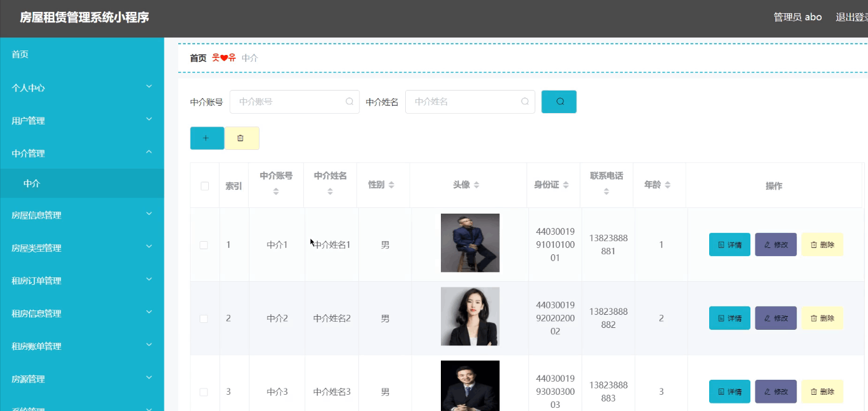Click the clear icon in the 中介账号 search field
The height and width of the screenshot is (411, 868).
point(349,101)
